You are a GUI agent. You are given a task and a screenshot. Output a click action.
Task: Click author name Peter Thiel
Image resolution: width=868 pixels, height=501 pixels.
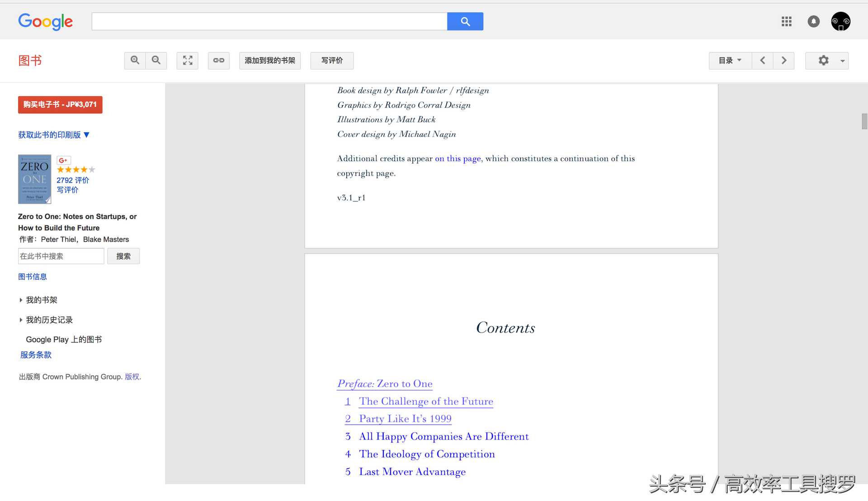click(x=59, y=239)
